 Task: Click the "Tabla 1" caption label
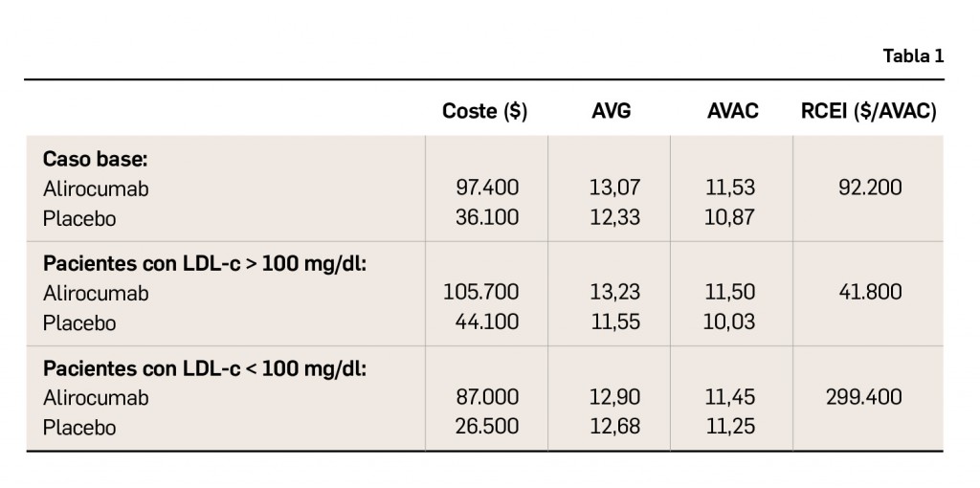(x=913, y=56)
